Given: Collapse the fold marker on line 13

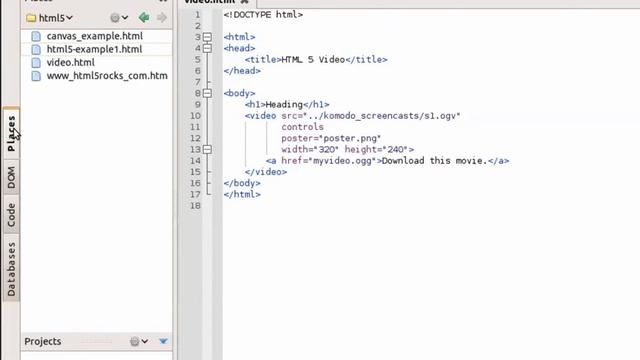Looking at the screenshot, I should click(207, 149).
